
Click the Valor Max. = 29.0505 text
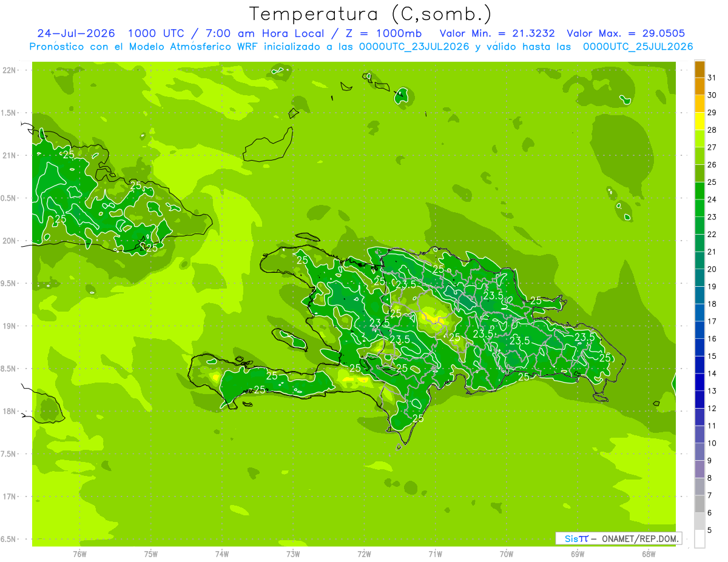tap(625, 33)
